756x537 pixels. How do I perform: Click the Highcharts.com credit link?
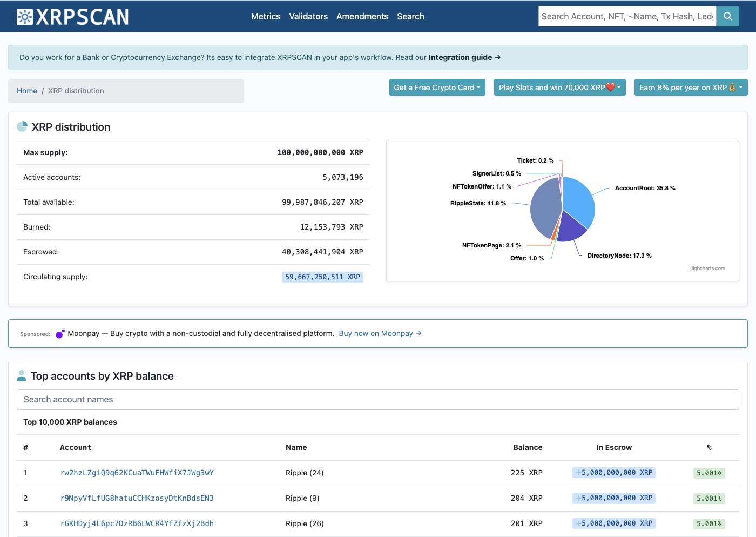[706, 268]
